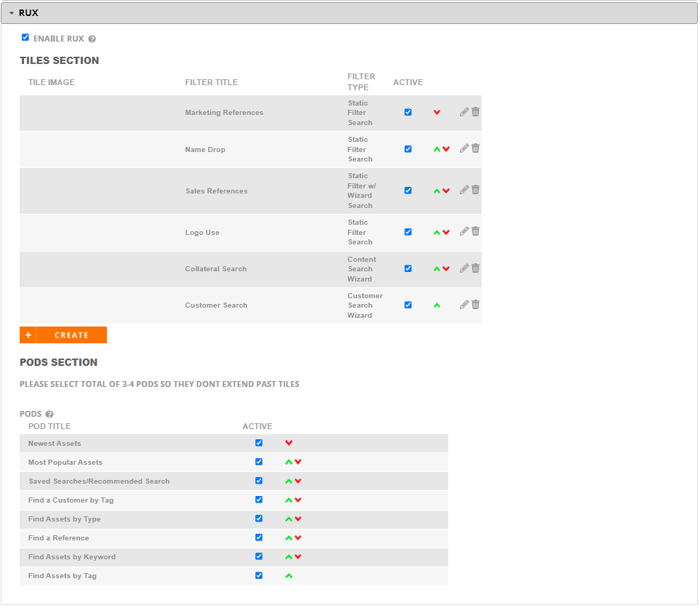This screenshot has height=608, width=700.
Task: Move Find Assets by Keyword pod up
Action: 289,556
